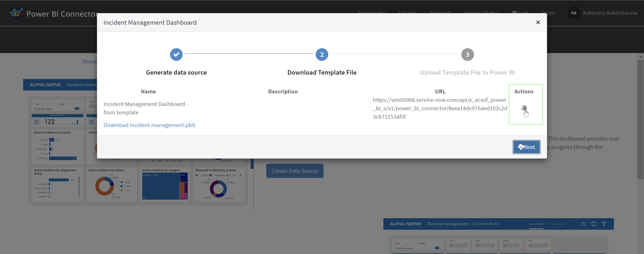Image resolution: width=644 pixels, height=254 pixels.
Task: Toggle the filter switch in the Request management preview
Action: [x=438, y=248]
